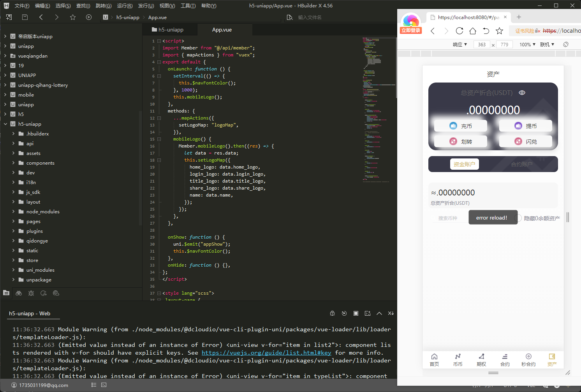
Task: Open the 编辑(E) menu
Action: [x=42, y=6]
